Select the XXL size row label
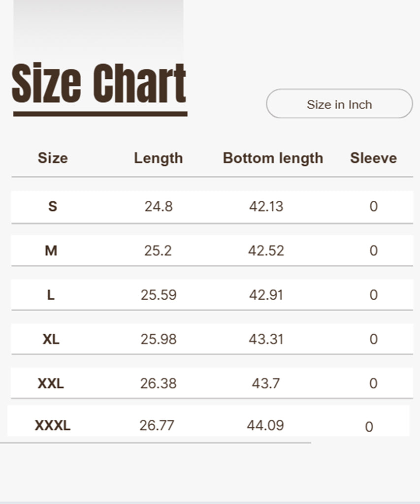420x504 pixels. coord(51,383)
